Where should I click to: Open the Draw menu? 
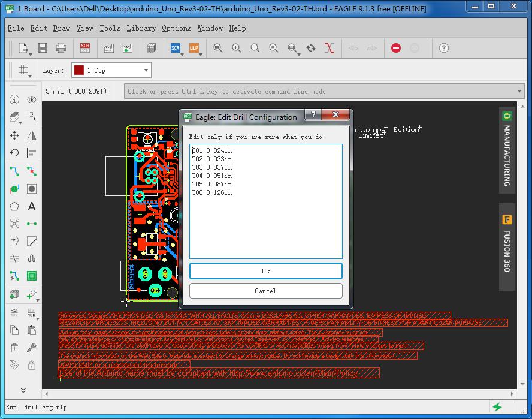click(62, 28)
